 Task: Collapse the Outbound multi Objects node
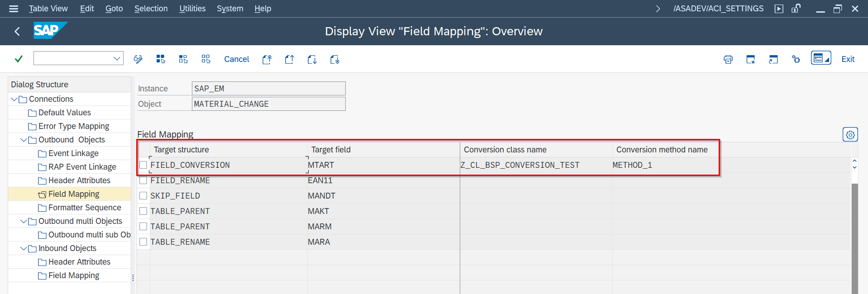click(x=24, y=221)
